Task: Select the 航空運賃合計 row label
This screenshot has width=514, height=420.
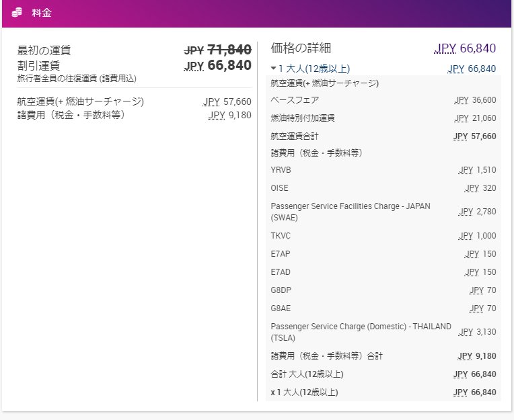Action: point(295,136)
